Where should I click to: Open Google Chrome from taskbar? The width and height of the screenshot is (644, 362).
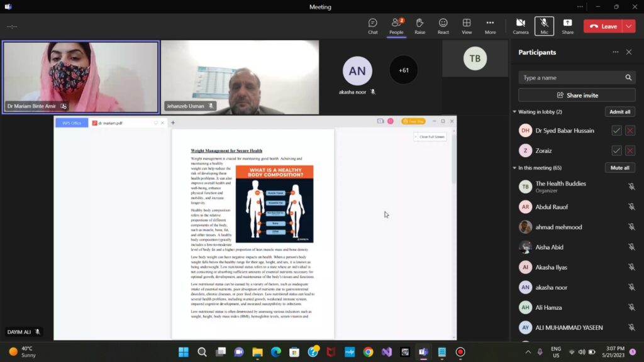[368, 352]
